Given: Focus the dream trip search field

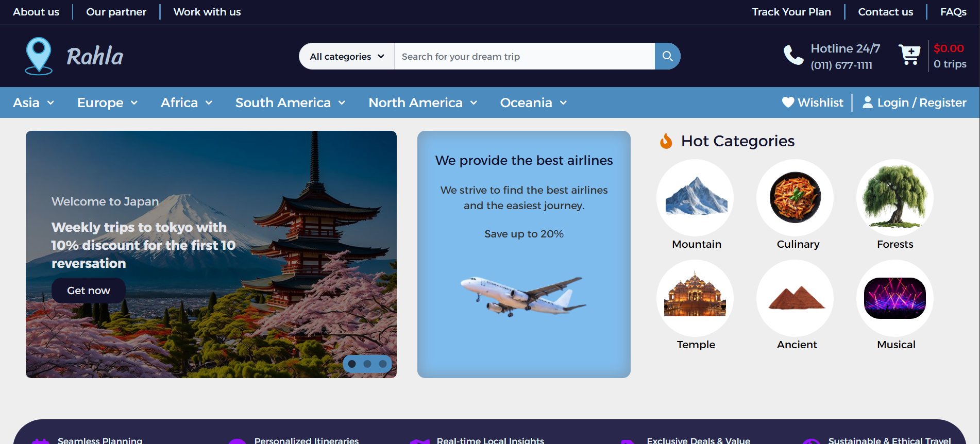Looking at the screenshot, I should [x=525, y=56].
